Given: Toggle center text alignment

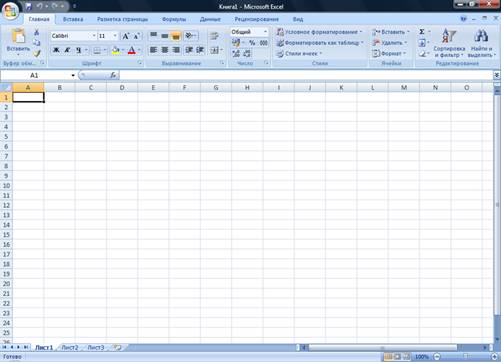Looking at the screenshot, I should pyautogui.click(x=165, y=50).
